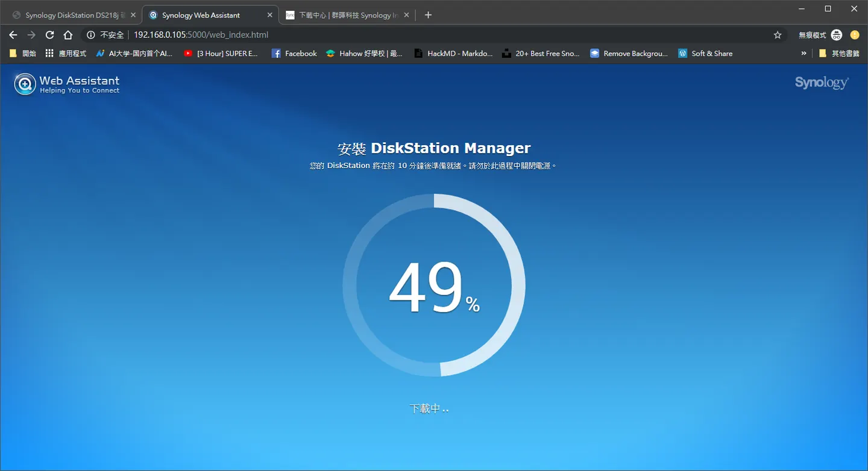Close the Synology Web Assistant tab

269,15
